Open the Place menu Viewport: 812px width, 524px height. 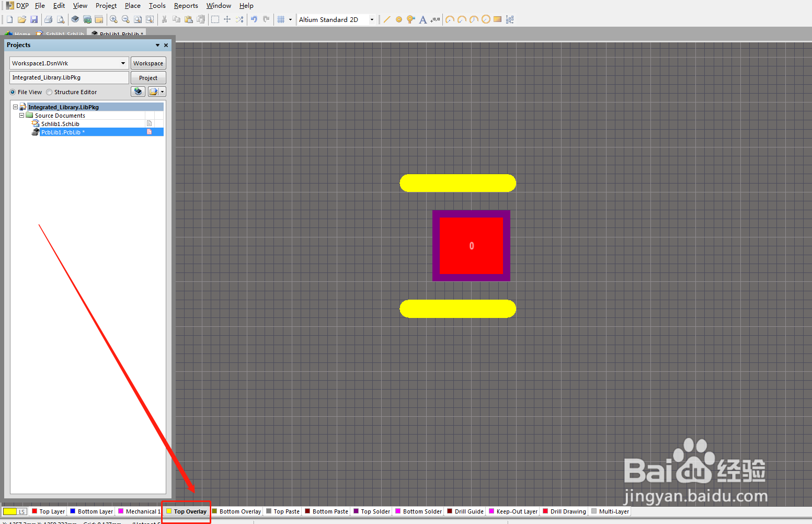pos(133,6)
